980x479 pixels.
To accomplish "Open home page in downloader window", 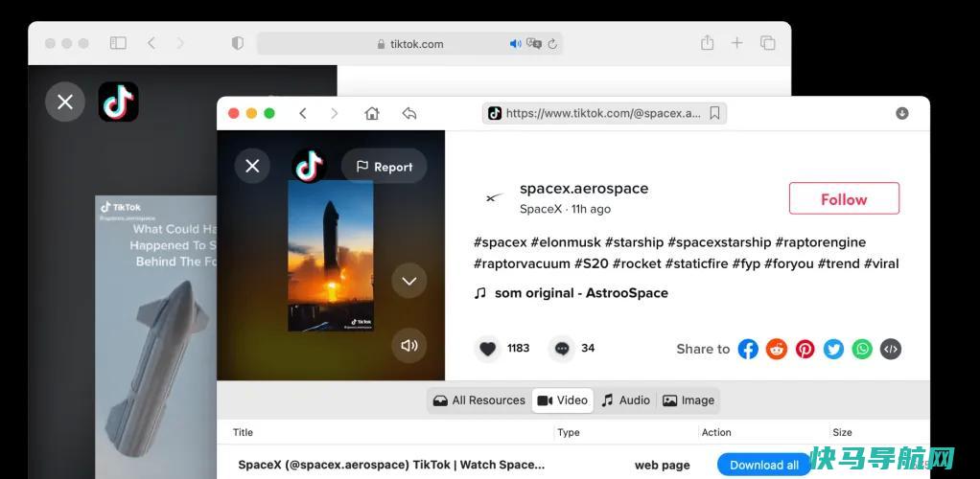I will (372, 113).
